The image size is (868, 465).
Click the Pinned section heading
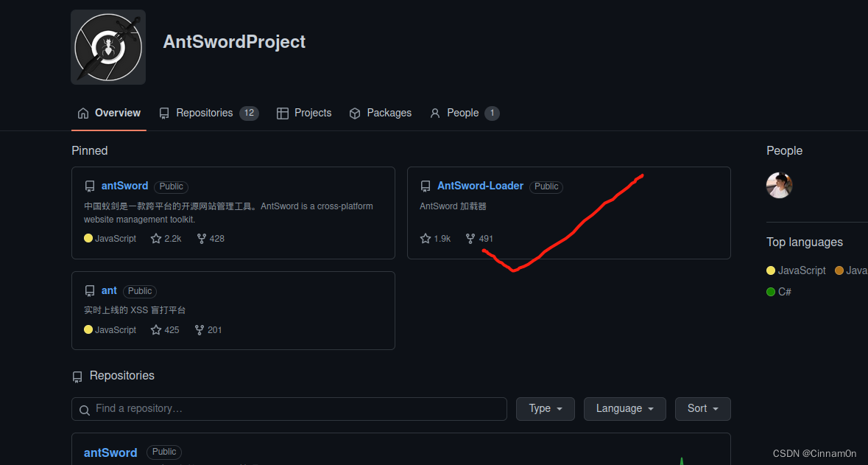point(90,151)
